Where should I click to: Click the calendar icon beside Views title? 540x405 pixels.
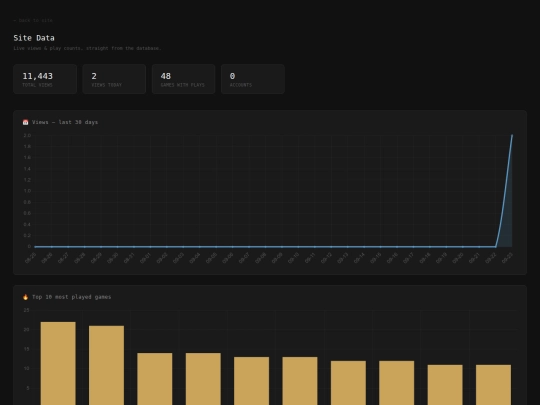[x=25, y=122]
